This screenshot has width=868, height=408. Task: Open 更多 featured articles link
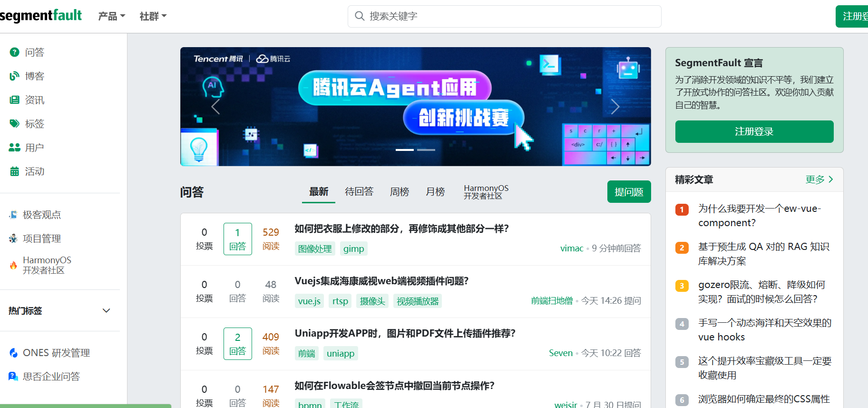[x=819, y=179]
